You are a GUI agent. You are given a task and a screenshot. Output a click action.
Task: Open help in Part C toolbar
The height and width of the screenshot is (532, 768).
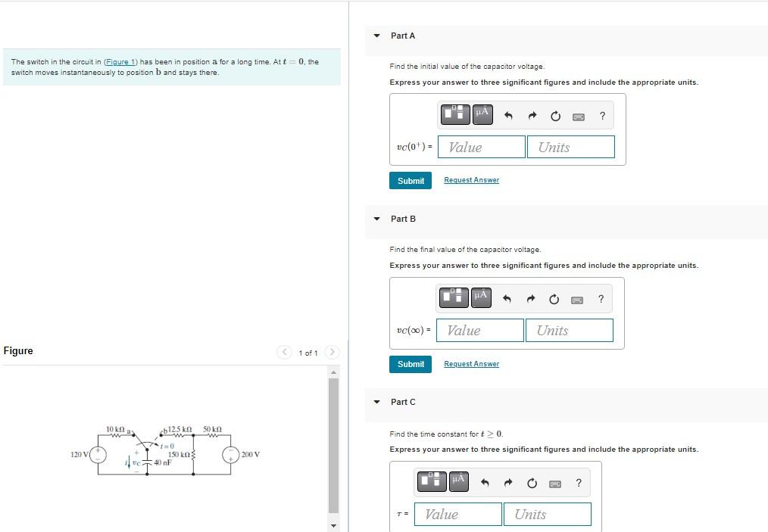(x=579, y=483)
